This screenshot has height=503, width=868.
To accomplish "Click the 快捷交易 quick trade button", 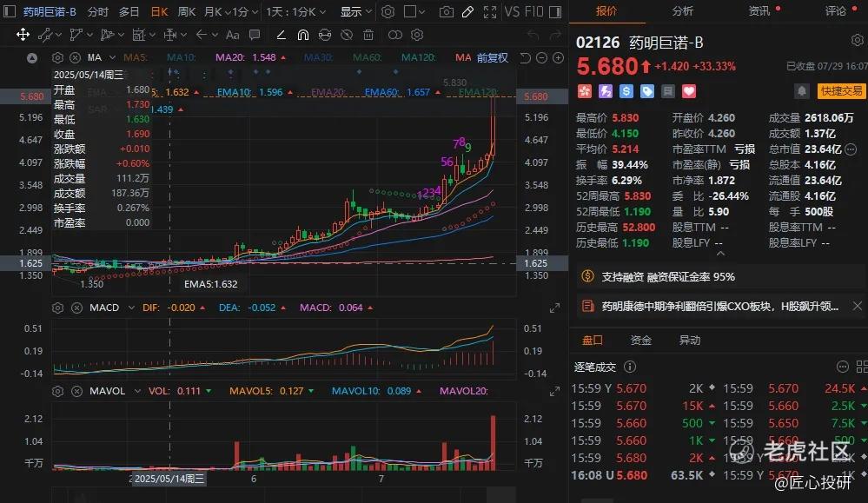I will pos(841,91).
